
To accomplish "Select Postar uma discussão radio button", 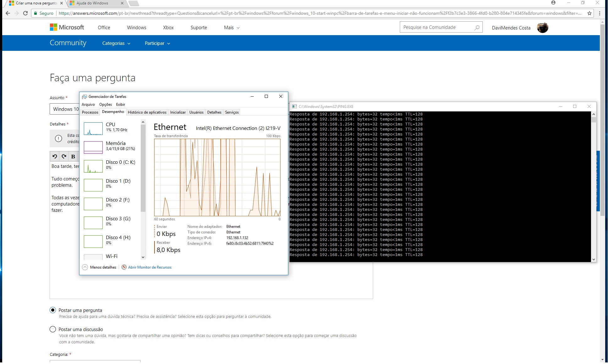I will click(53, 329).
